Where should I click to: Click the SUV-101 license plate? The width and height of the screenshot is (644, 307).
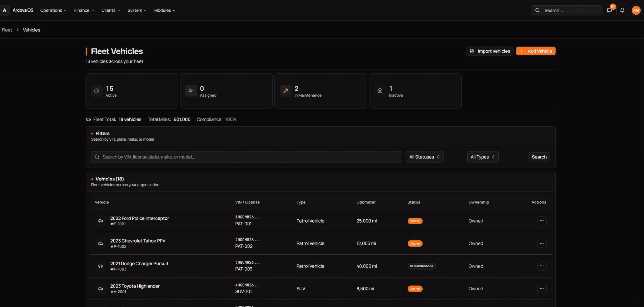[x=243, y=291]
